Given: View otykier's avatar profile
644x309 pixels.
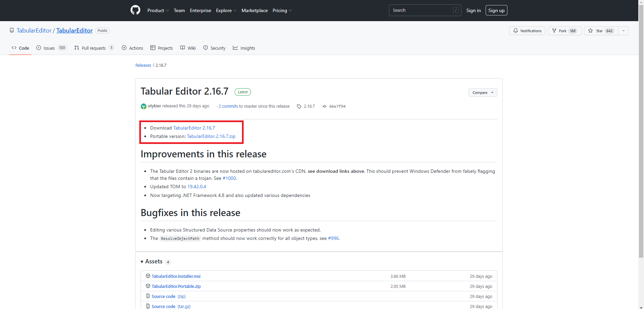Looking at the screenshot, I should coord(144,106).
